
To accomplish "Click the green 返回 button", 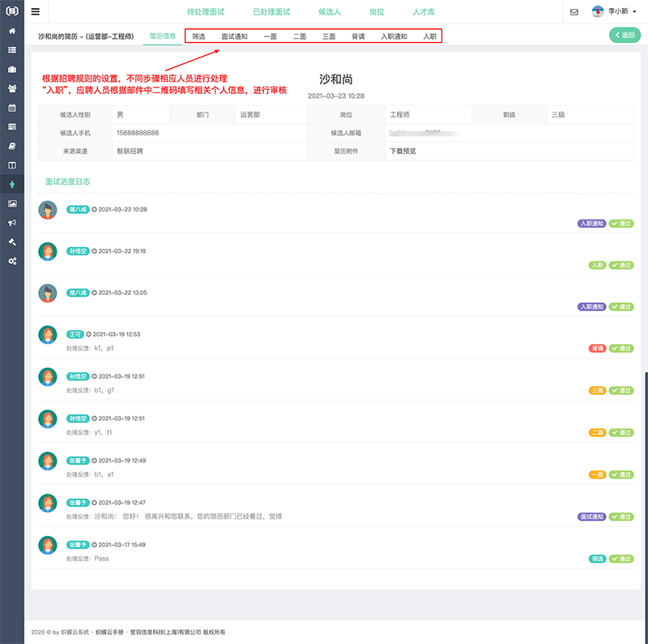I will click(x=624, y=36).
